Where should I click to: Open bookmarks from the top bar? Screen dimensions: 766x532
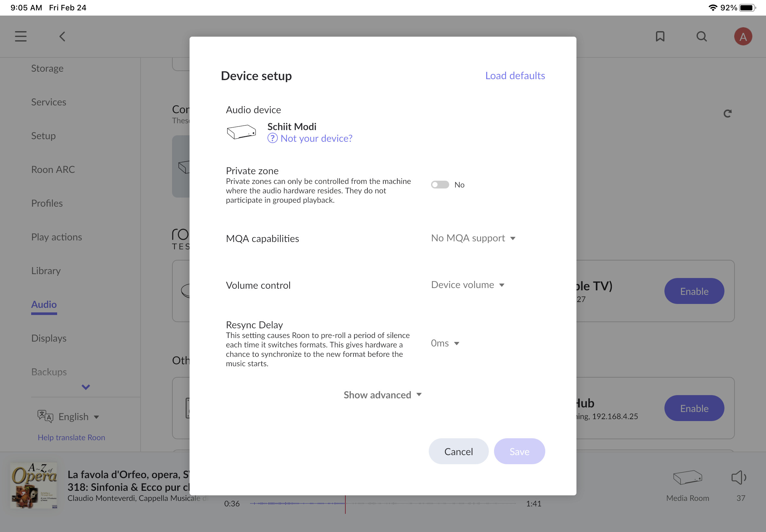tap(660, 36)
